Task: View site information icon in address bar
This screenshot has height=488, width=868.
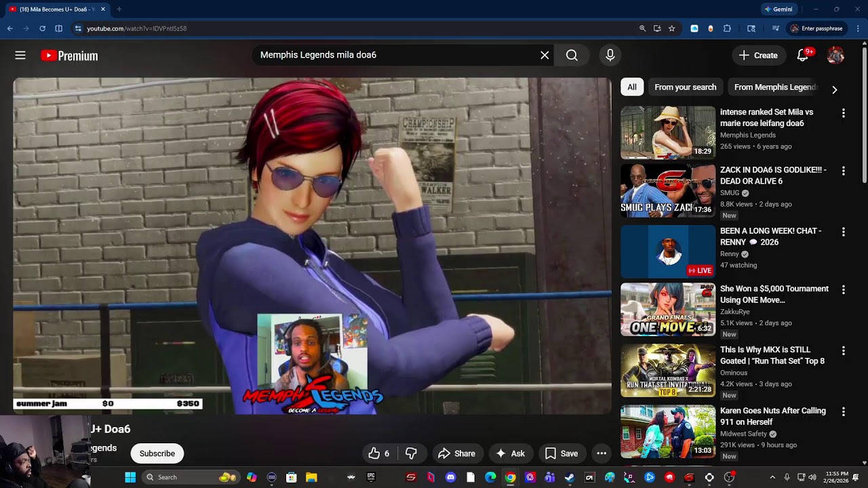Action: pyautogui.click(x=78, y=28)
